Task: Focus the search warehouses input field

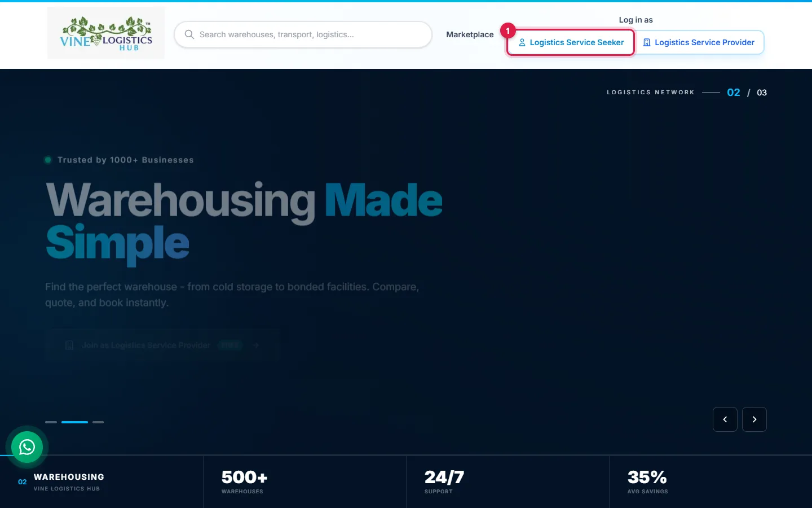Action: [303, 34]
